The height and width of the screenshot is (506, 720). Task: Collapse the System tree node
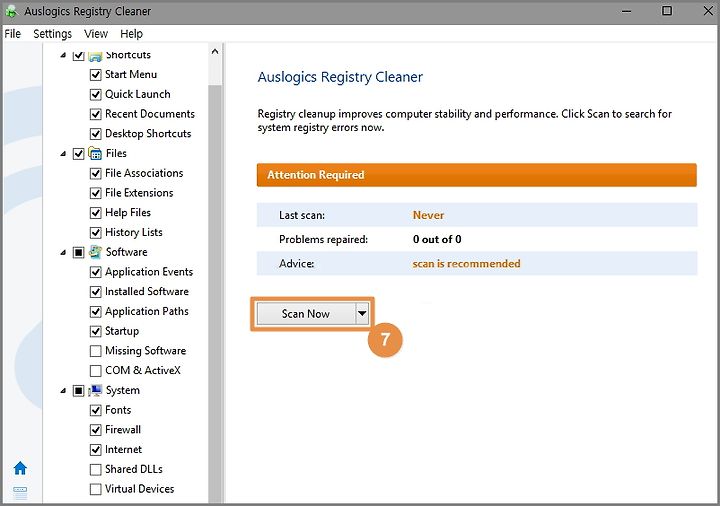(x=63, y=391)
